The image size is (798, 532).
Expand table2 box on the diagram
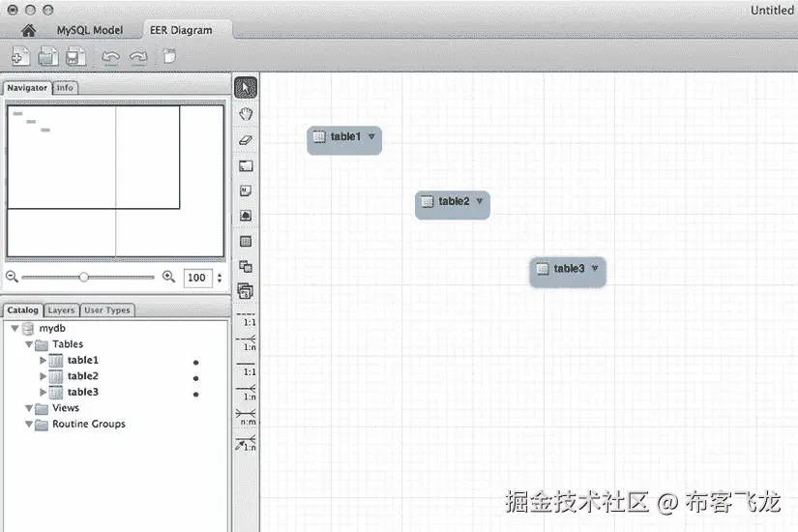click(480, 201)
